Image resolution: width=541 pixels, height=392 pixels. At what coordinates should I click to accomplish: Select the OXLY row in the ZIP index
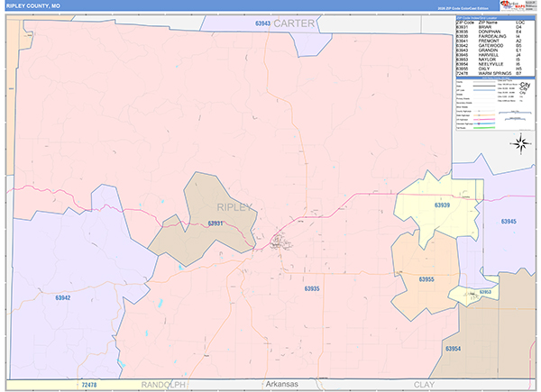[x=490, y=69]
